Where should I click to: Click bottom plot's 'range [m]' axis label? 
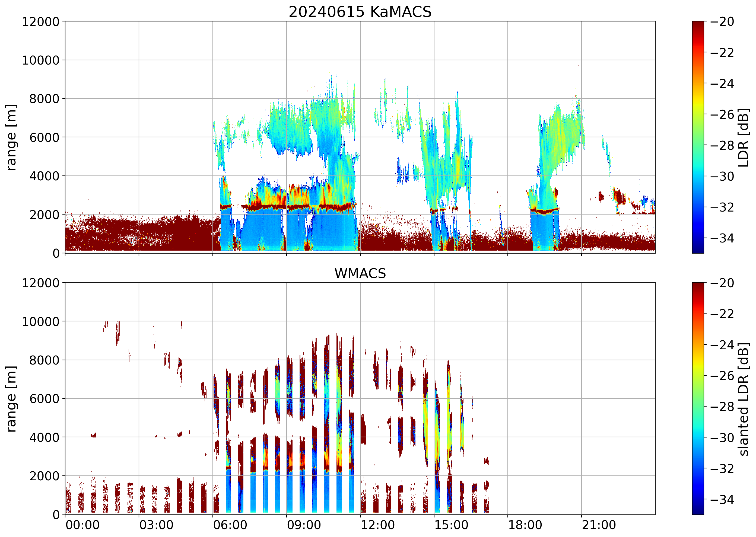click(11, 399)
